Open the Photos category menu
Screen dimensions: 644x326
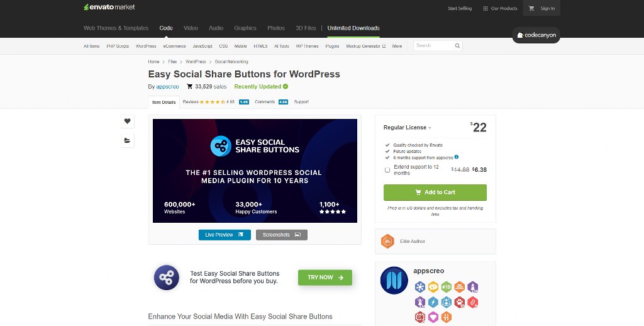276,28
